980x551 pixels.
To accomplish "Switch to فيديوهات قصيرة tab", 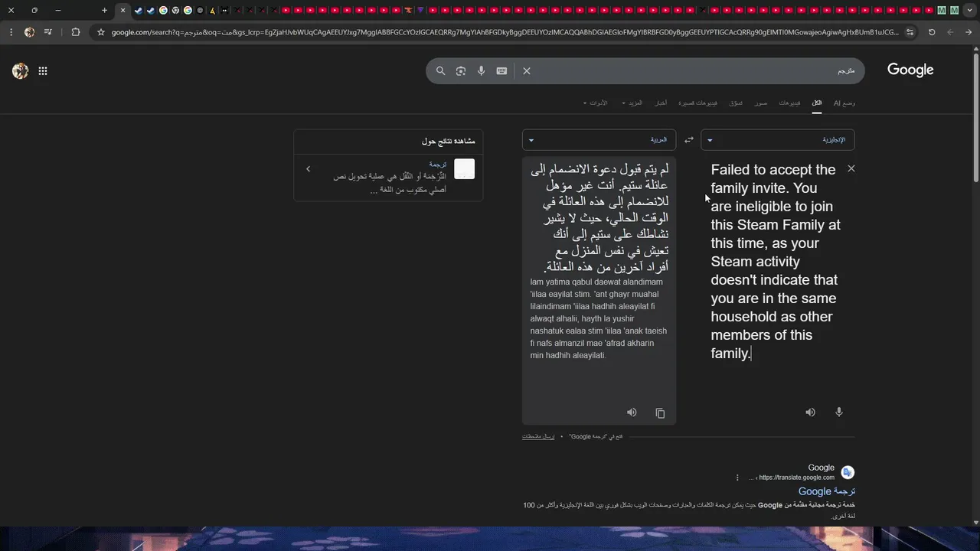I will [698, 103].
